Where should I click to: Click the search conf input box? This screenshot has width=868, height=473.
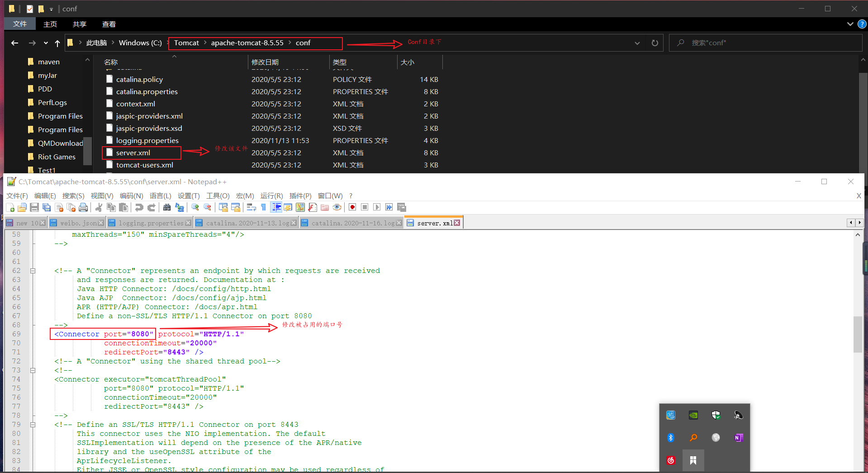765,43
